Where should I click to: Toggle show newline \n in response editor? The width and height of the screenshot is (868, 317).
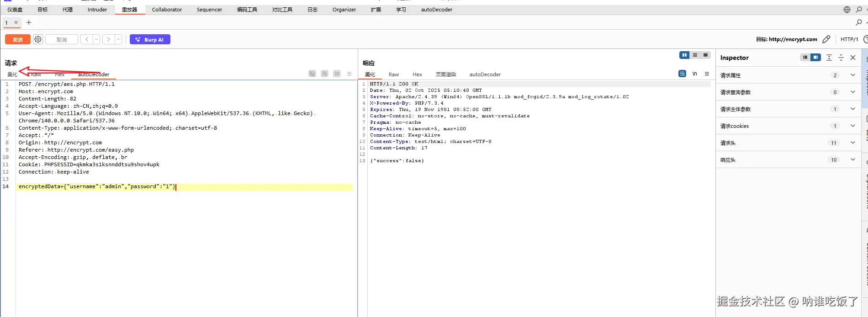(694, 74)
